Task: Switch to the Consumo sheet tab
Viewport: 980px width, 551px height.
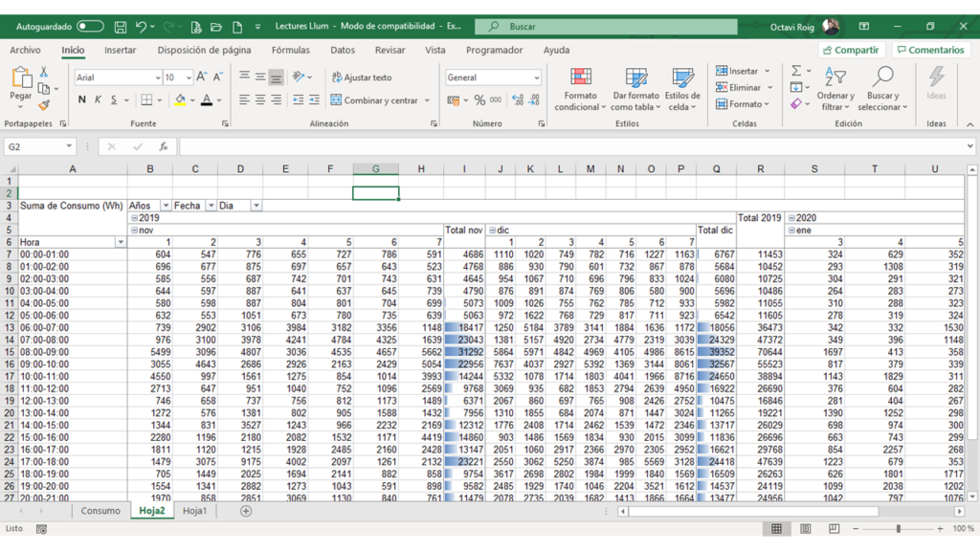Action: point(100,511)
